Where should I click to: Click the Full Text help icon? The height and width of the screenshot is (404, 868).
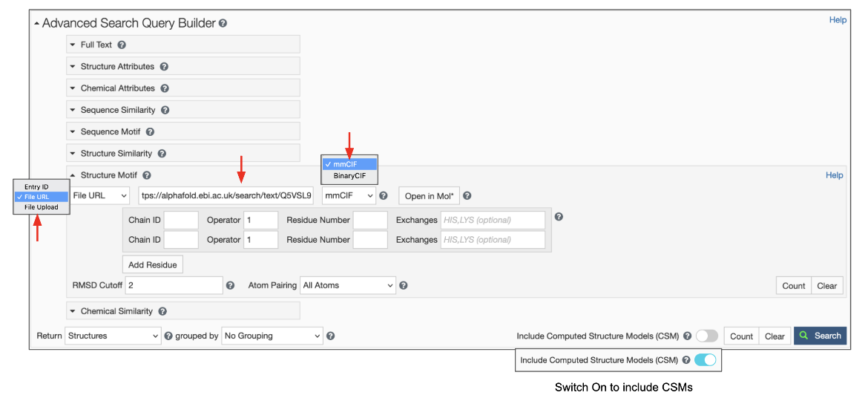coord(122,45)
